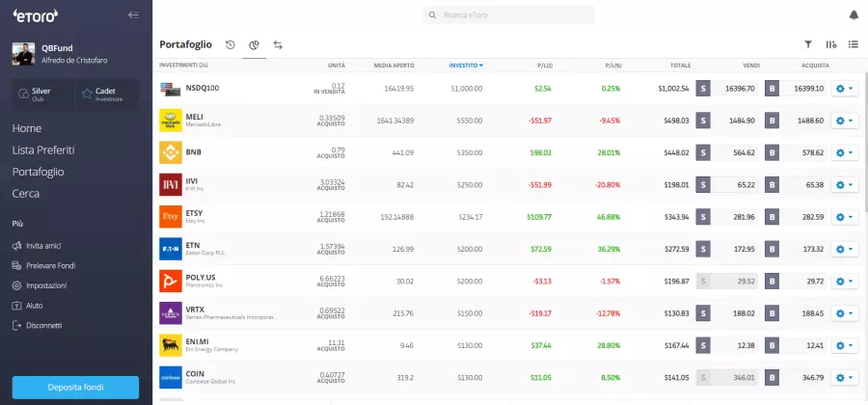This screenshot has height=405, width=868.
Task: Collapse the sidebar with the arrow icon
Action: [x=133, y=14]
